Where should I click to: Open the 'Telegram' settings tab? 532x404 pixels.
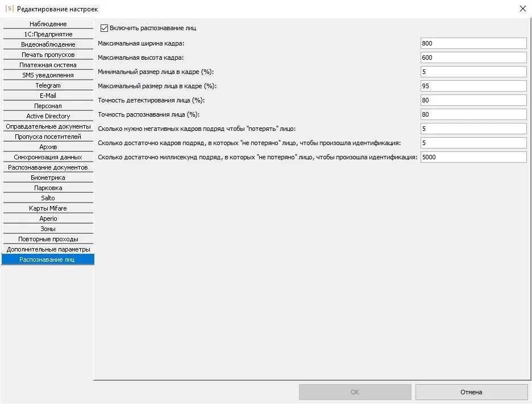[48, 85]
